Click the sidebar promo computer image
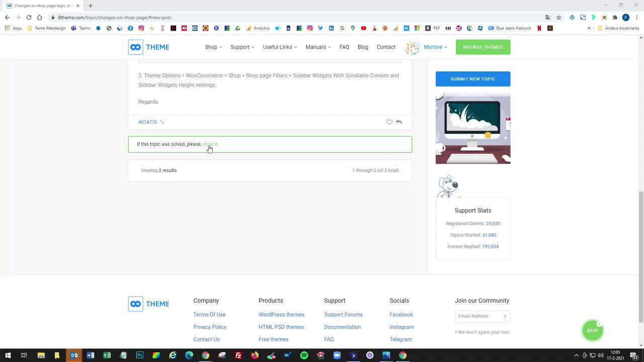This screenshot has width=644, height=362. click(473, 129)
